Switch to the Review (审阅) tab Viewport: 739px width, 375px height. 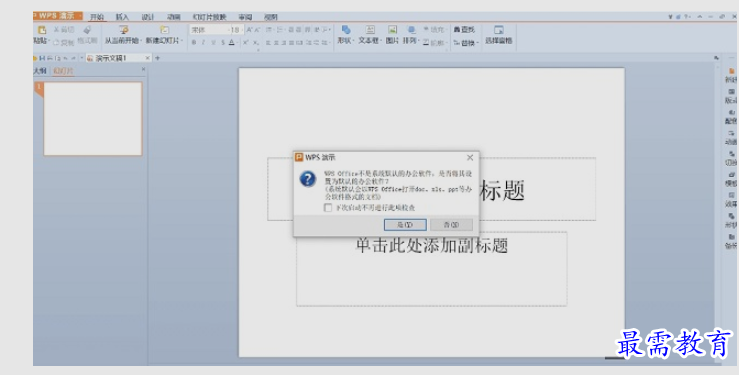click(x=245, y=17)
